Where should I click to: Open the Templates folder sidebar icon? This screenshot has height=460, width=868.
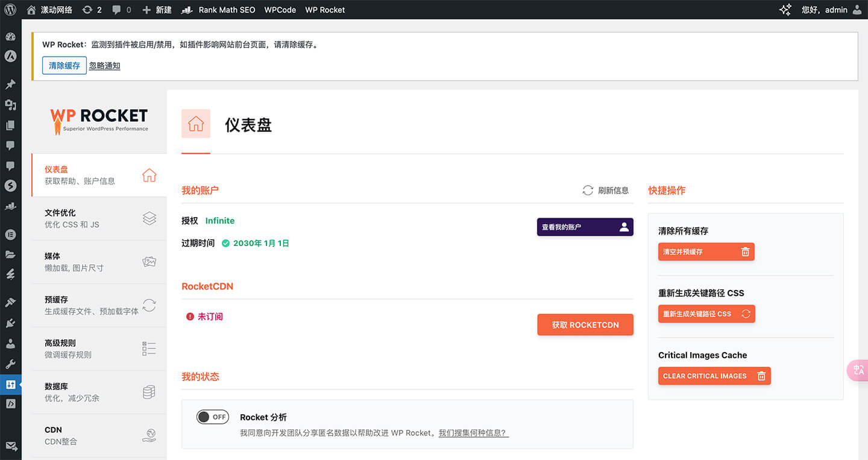pyautogui.click(x=10, y=254)
